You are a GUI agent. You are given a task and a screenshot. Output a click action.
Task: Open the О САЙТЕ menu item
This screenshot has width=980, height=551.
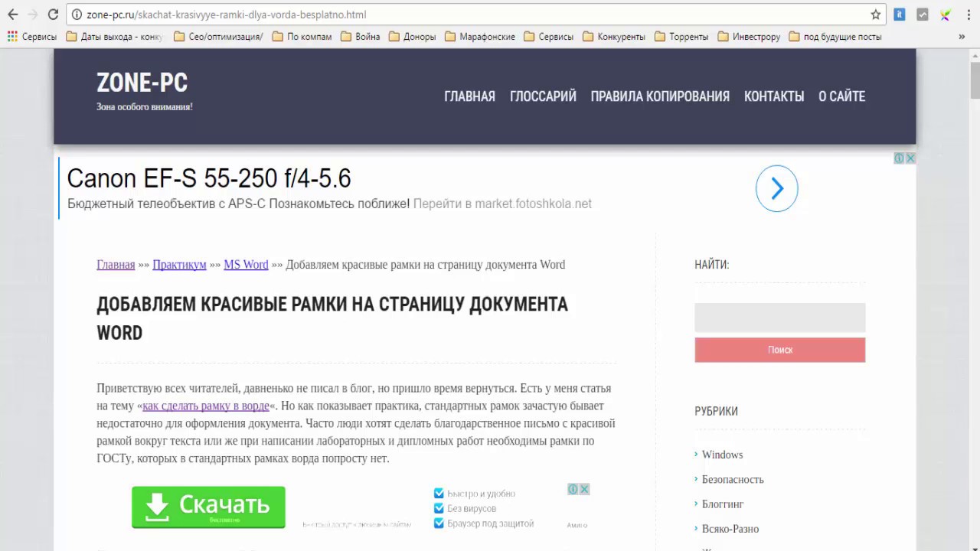841,96
